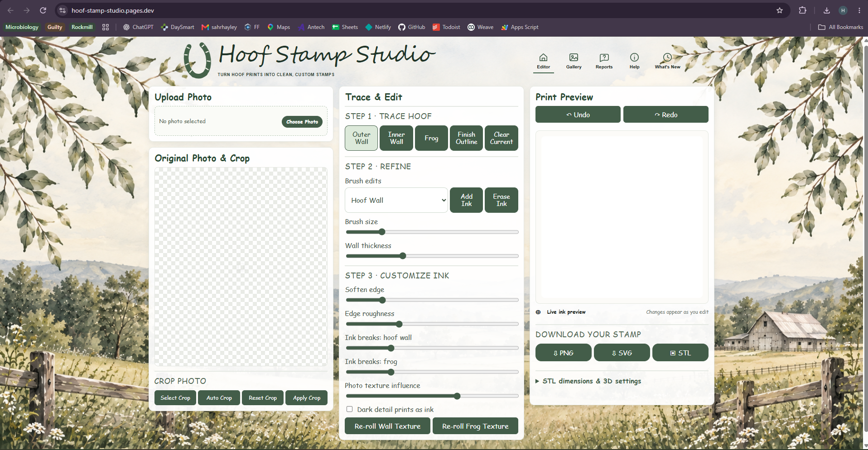
Task: Click the Original Photo crop canvas
Action: 241,267
